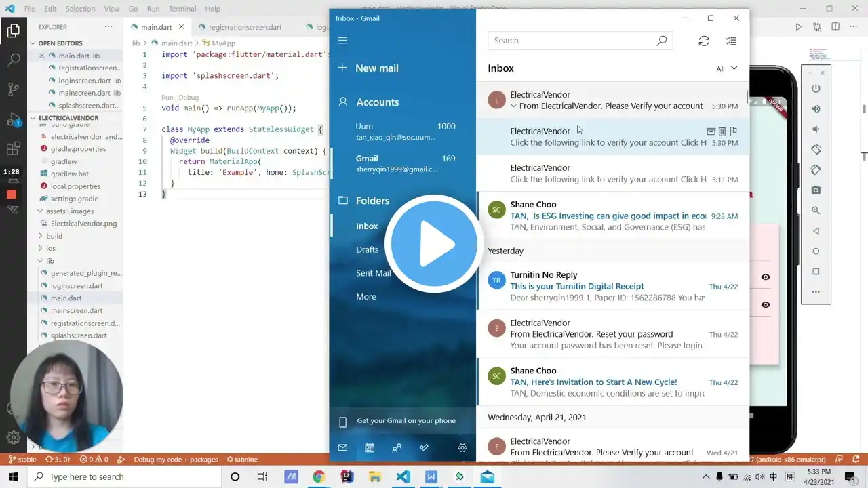The height and width of the screenshot is (488, 868).
Task: Switch to Calendar from Mail bottom bar
Action: coord(370,448)
